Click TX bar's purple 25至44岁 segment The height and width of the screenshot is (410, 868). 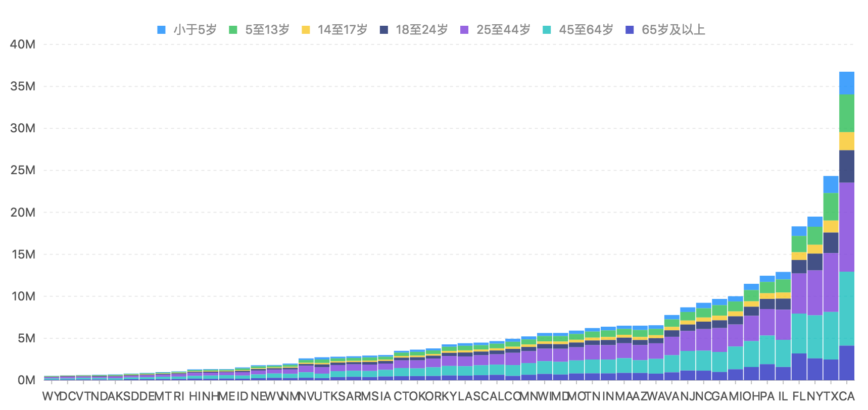pyautogui.click(x=831, y=282)
